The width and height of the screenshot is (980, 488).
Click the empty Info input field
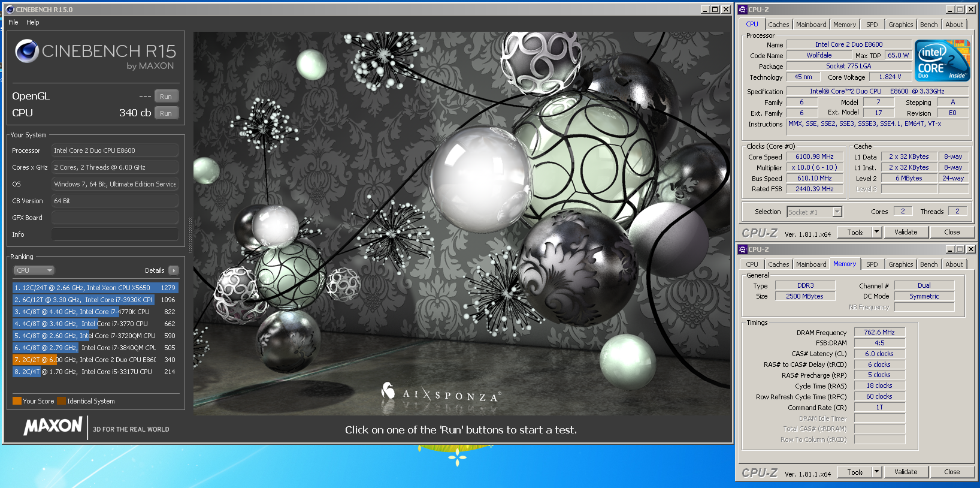(x=115, y=234)
